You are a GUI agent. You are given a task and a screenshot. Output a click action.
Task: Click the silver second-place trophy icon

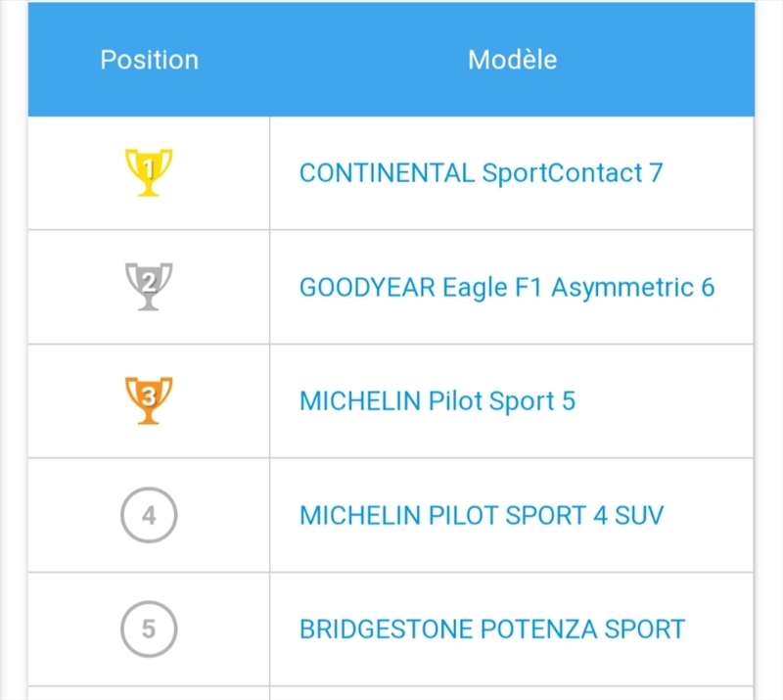pos(149,286)
